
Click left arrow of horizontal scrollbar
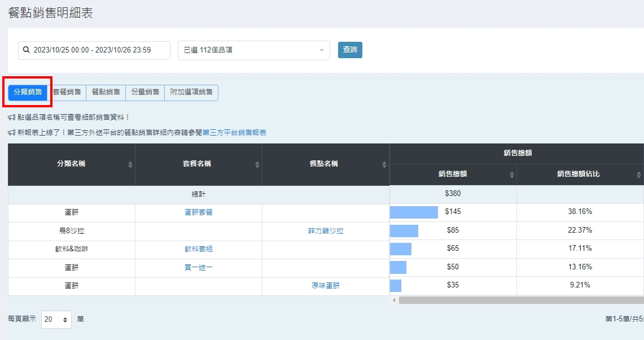pyautogui.click(x=394, y=300)
